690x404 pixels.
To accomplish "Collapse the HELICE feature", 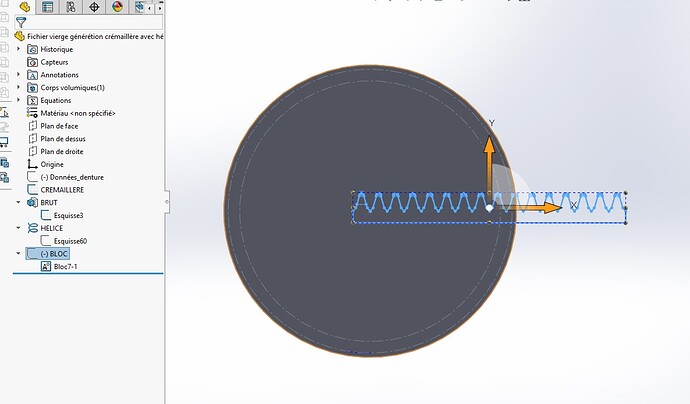I will [x=18, y=228].
